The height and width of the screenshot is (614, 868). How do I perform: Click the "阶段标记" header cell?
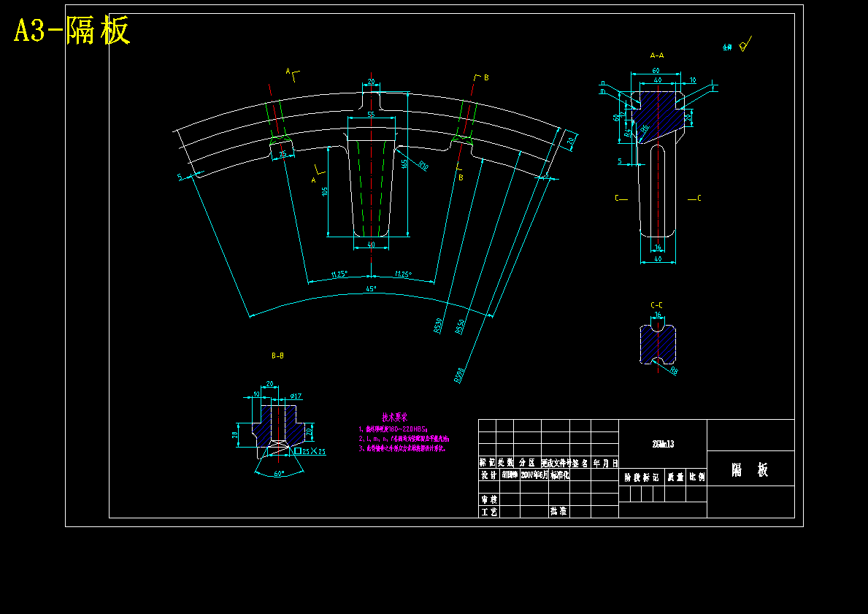click(x=642, y=477)
